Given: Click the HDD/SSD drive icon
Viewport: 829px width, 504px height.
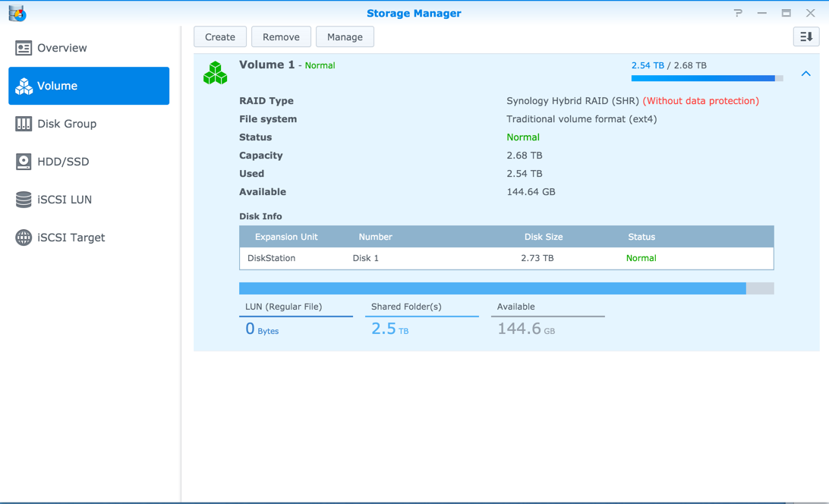Looking at the screenshot, I should [24, 162].
